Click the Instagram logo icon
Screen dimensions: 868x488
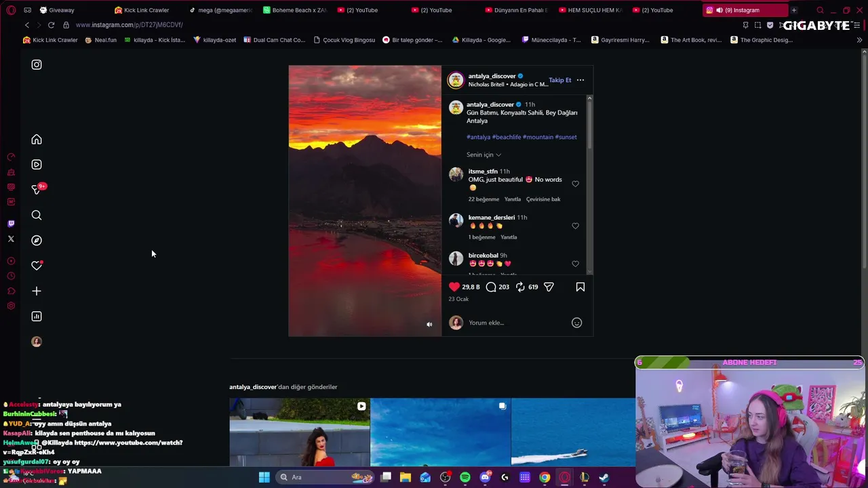(x=37, y=65)
